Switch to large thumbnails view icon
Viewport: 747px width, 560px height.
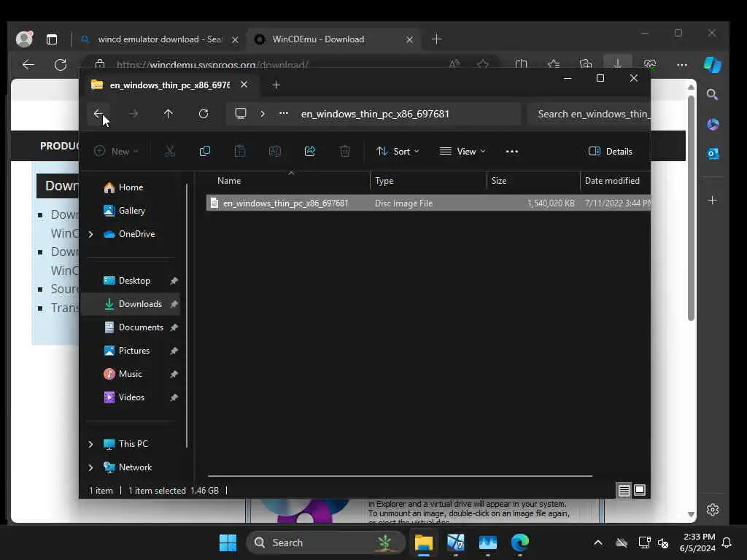point(640,491)
